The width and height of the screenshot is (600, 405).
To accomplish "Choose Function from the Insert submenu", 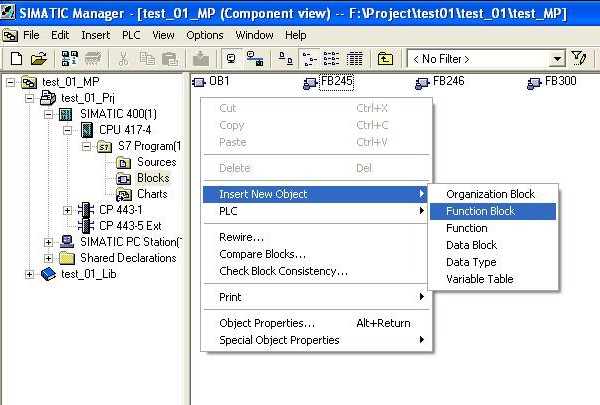I will pos(493,228).
